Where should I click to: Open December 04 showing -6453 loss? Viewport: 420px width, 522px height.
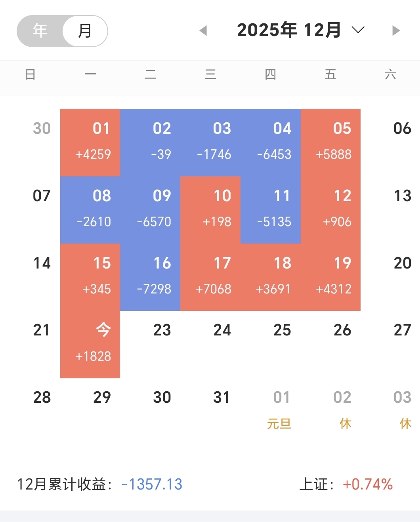pos(271,142)
